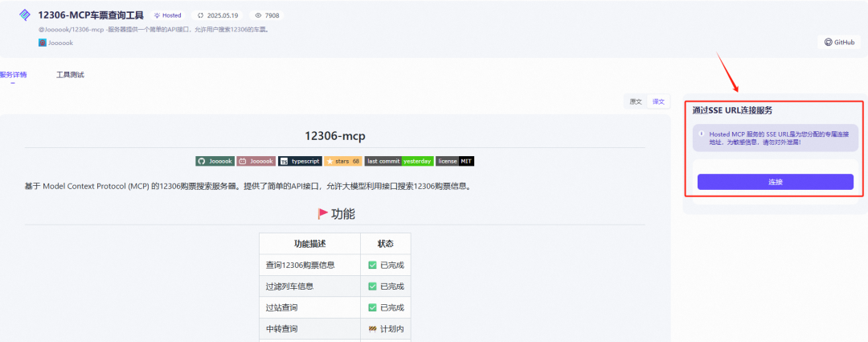Click the last commit yesterday badge
This screenshot has width=868, height=342.
(x=399, y=161)
